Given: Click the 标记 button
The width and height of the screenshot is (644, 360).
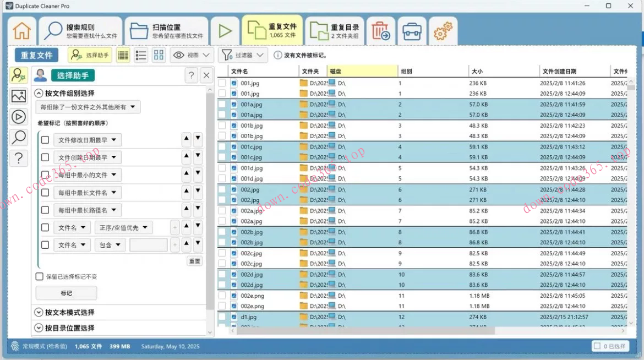Looking at the screenshot, I should 66,293.
